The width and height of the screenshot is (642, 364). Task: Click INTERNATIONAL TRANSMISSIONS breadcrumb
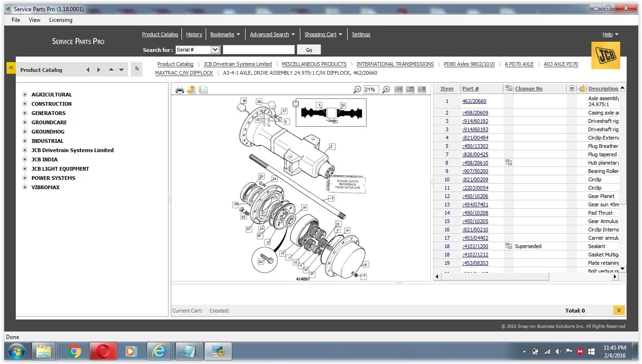(395, 64)
